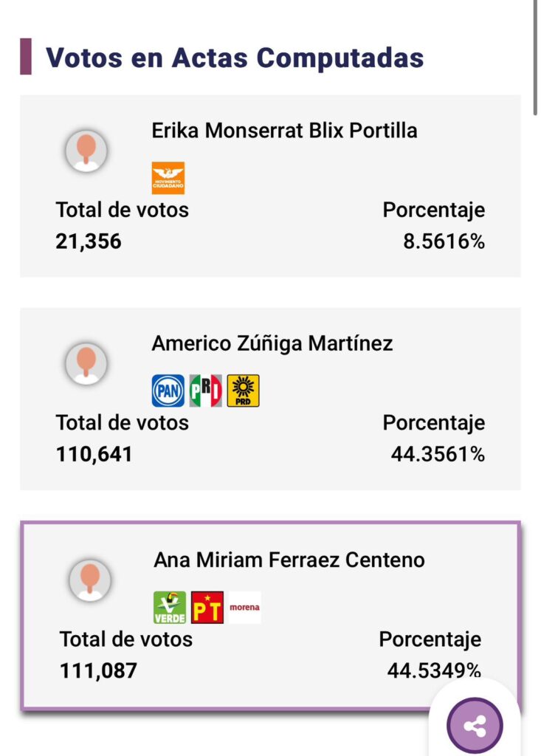Click Erika Monserrat Blix Portilla's avatar
The width and height of the screenshot is (541, 756).
(x=87, y=151)
